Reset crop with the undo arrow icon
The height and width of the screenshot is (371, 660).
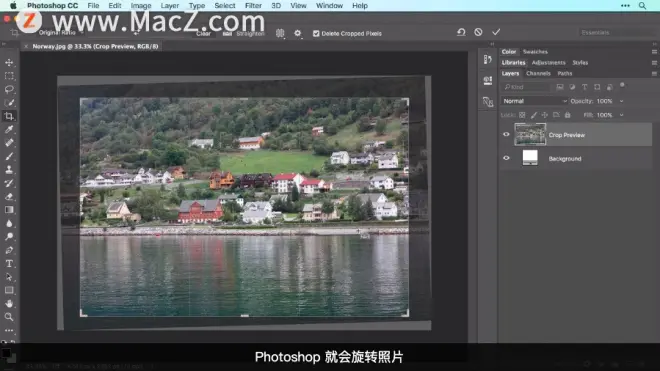click(461, 32)
